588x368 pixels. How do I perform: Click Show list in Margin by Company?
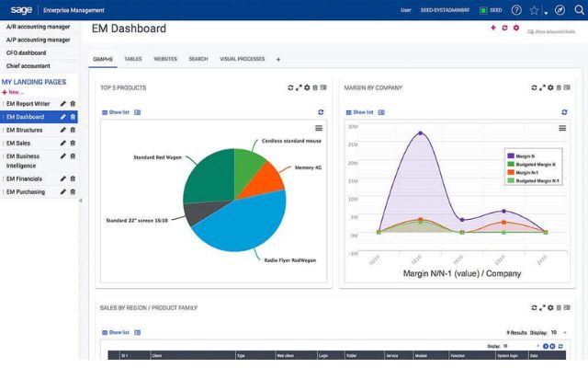click(359, 112)
